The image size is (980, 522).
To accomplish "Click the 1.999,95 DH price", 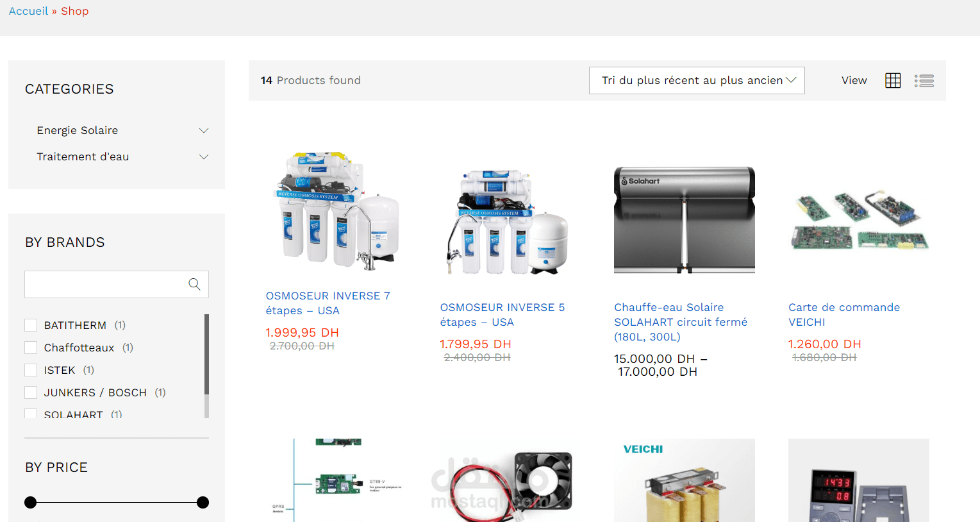I will pos(302,332).
